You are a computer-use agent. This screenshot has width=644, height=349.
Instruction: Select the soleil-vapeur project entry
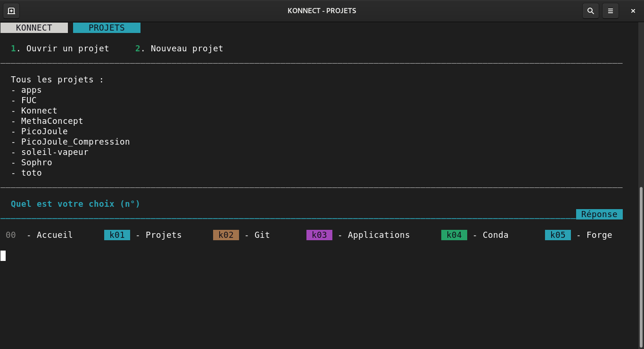[55, 152]
